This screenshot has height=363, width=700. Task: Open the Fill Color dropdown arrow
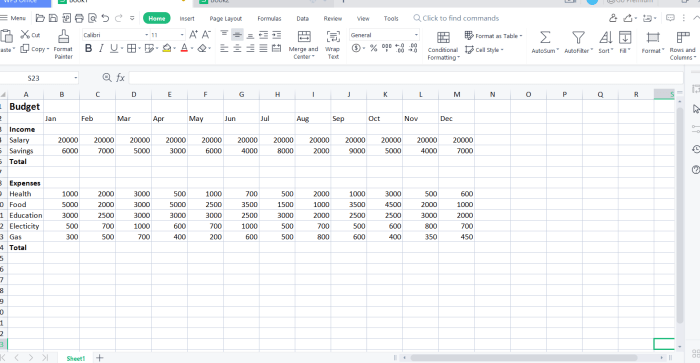[x=175, y=49]
